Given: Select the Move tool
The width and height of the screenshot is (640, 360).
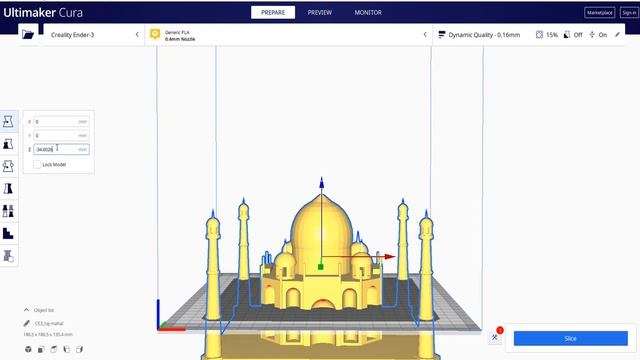Looking at the screenshot, I should click(x=8, y=121).
